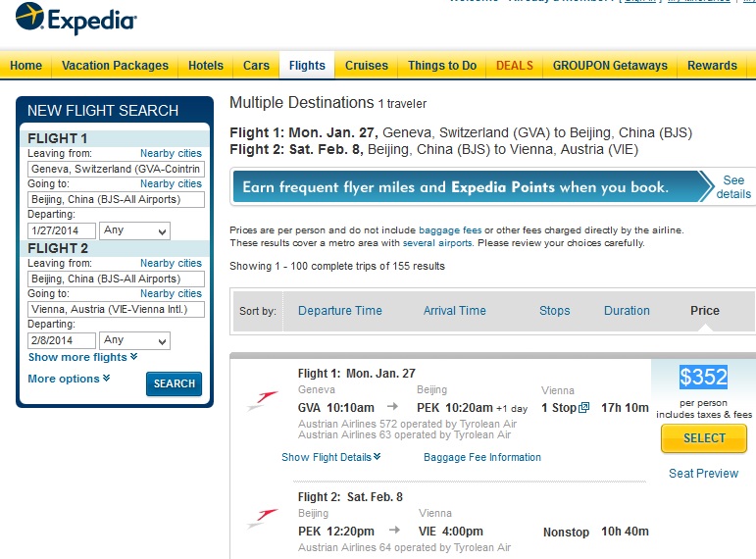Edit Flight 2 Going to Vienna field
Screen dimensions: 756x559
click(x=117, y=309)
